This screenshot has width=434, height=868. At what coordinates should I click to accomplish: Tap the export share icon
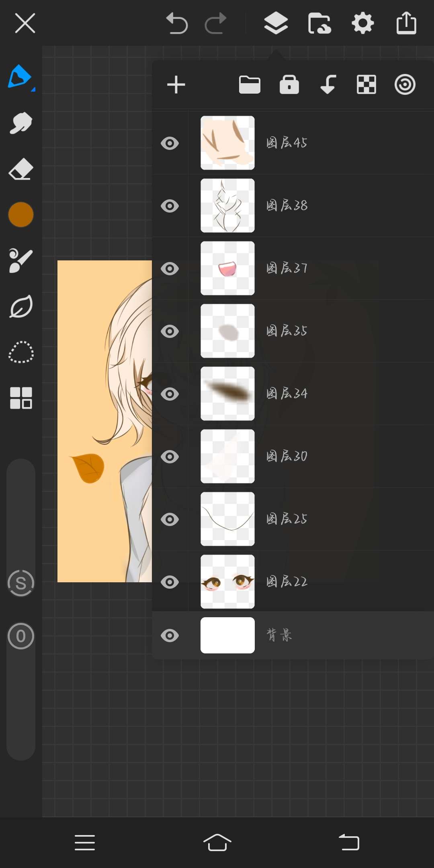tap(406, 23)
